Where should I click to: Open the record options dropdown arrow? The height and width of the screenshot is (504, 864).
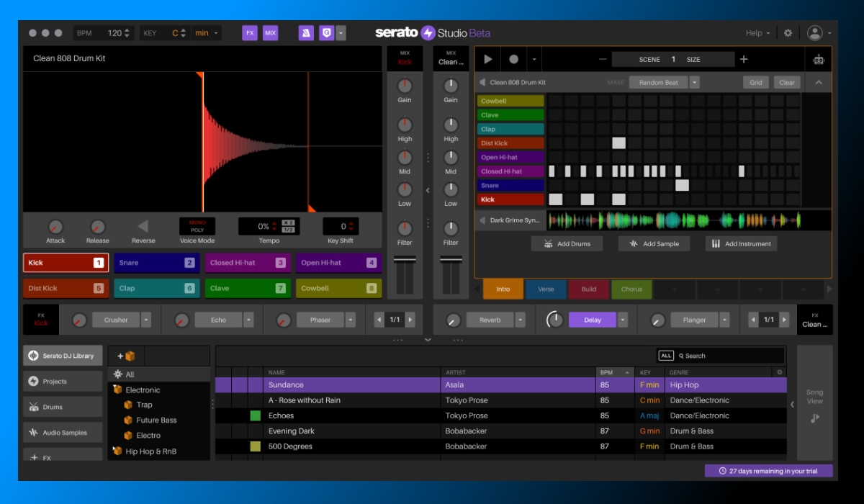(x=534, y=60)
